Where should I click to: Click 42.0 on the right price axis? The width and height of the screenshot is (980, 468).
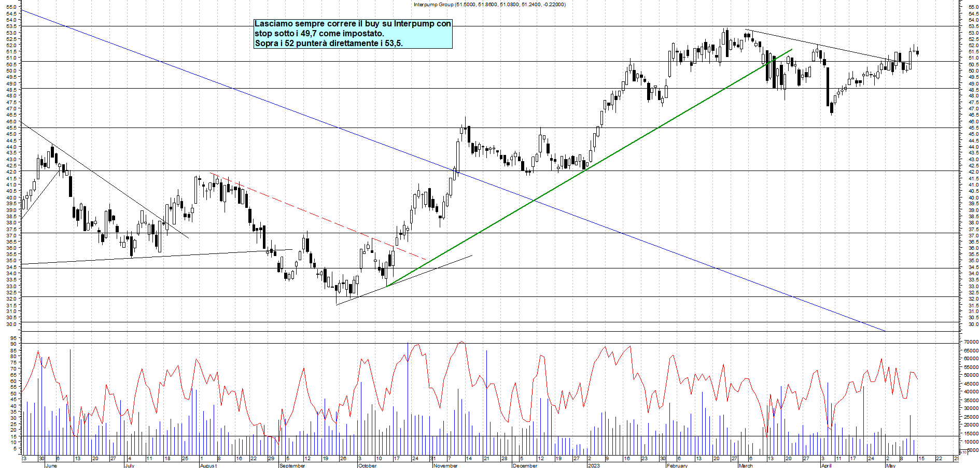[x=973, y=172]
